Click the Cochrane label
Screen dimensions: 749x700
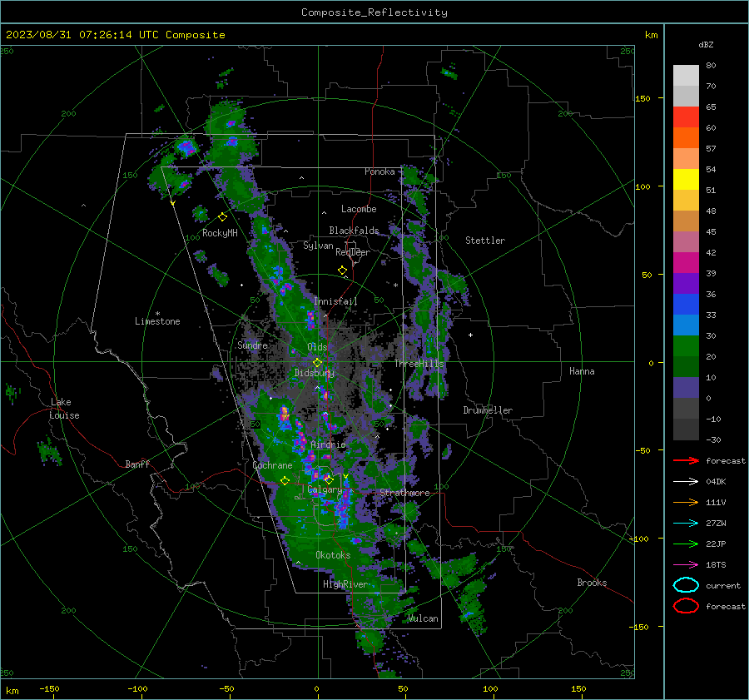click(272, 465)
